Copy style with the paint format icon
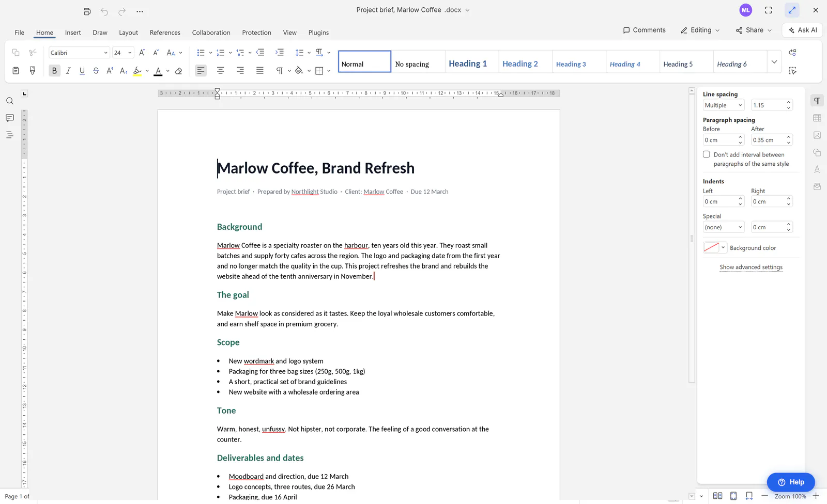The height and width of the screenshot is (504, 827). 33,71
